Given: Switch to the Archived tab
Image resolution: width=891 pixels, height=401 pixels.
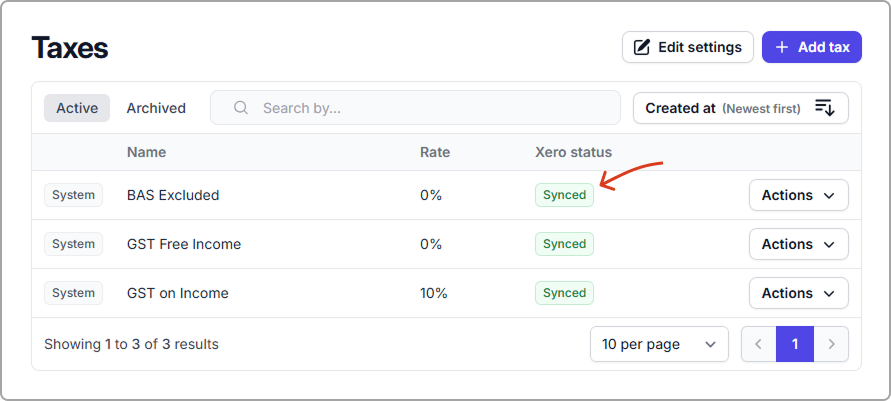Looking at the screenshot, I should (156, 108).
